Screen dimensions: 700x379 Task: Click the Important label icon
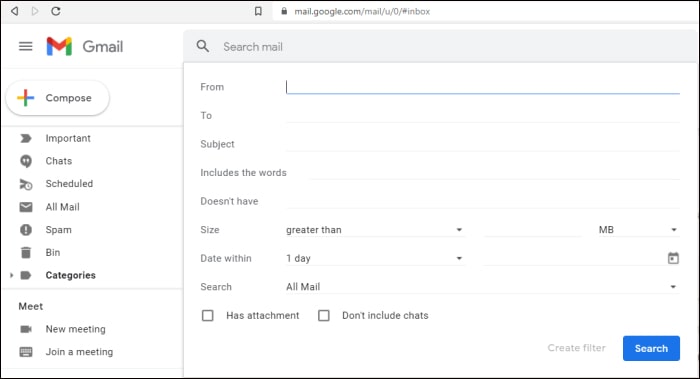pos(26,138)
